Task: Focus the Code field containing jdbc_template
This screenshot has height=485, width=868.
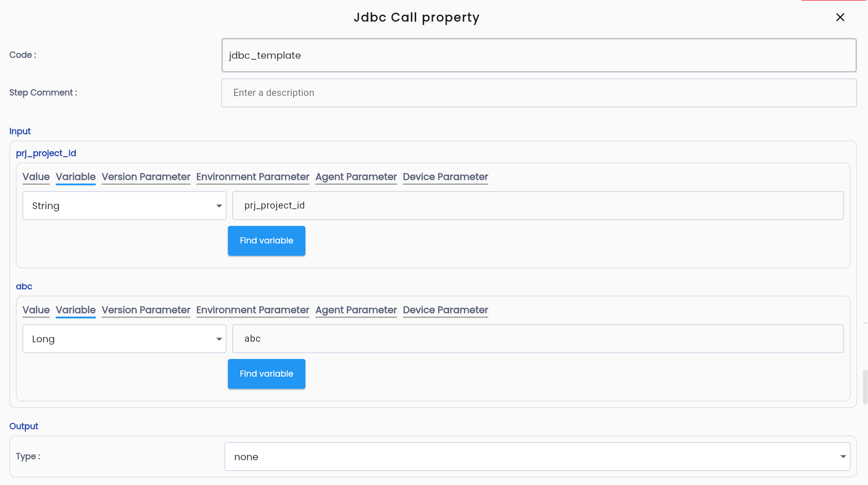Action: click(x=539, y=55)
